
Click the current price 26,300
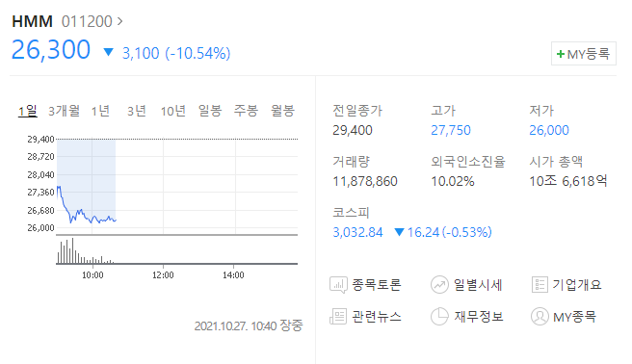pos(51,49)
